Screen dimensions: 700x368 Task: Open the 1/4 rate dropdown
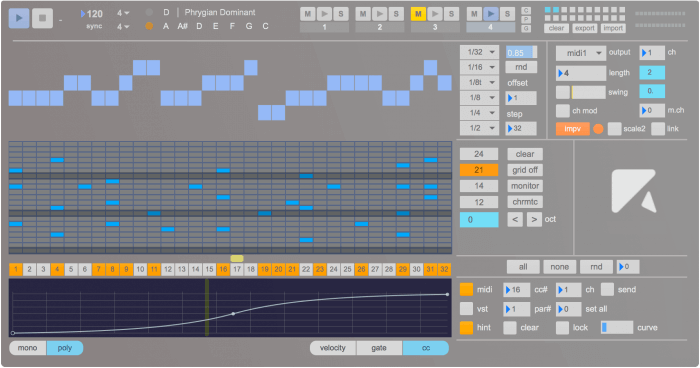coord(479,113)
